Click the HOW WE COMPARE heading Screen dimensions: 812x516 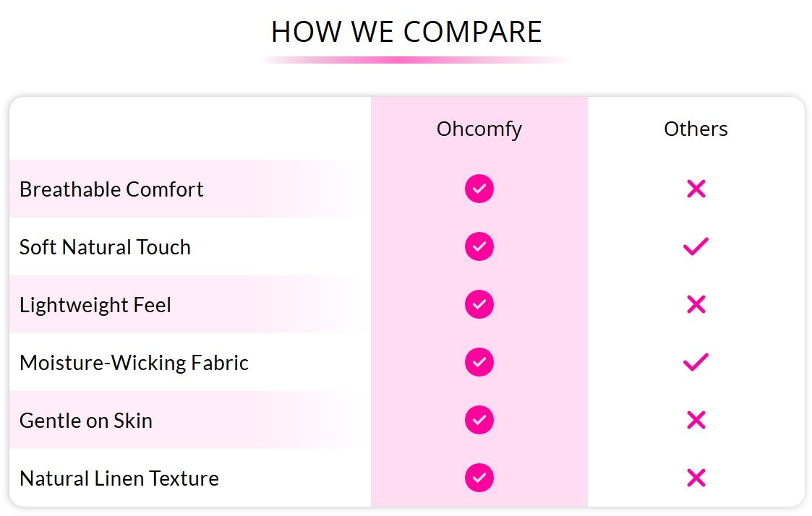(x=406, y=32)
